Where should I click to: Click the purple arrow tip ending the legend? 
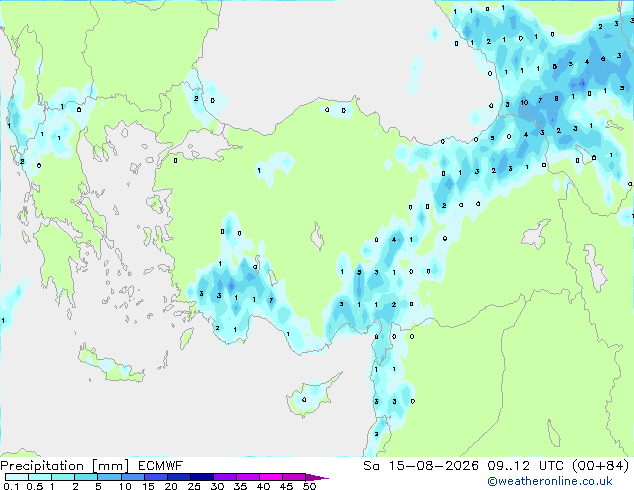(x=317, y=477)
